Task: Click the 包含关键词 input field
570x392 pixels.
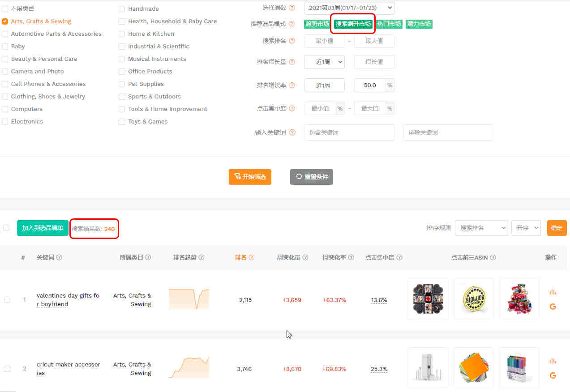Action: click(x=349, y=132)
